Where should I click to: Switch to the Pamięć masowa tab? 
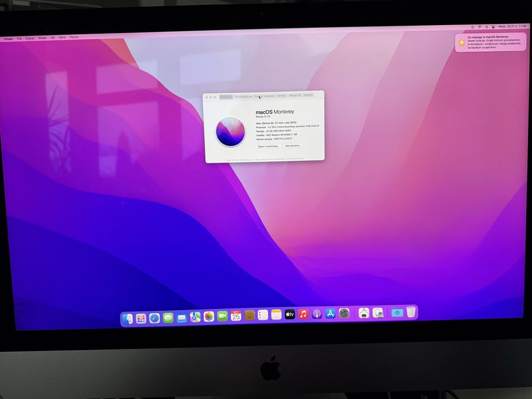tap(265, 96)
